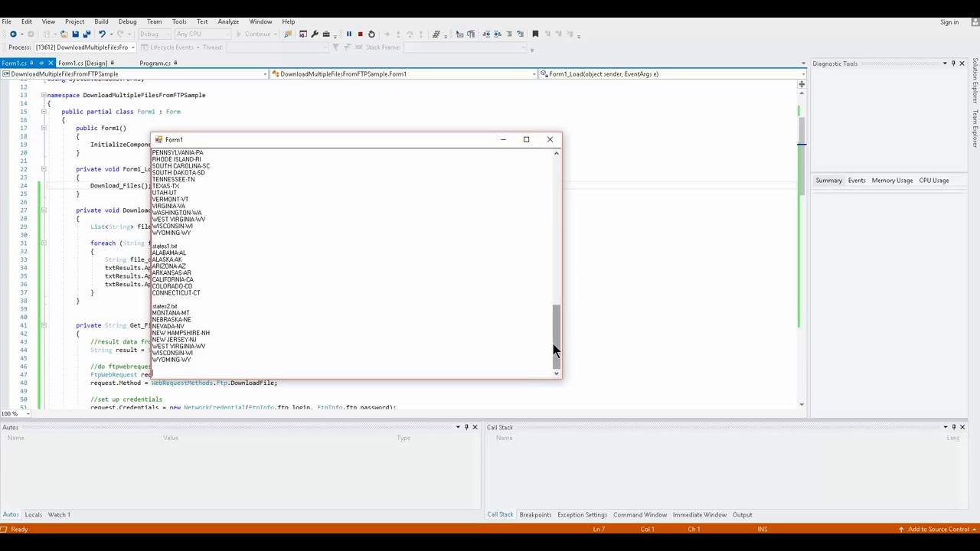Select the Locals tab
The width and height of the screenshot is (980, 551).
click(x=33, y=514)
